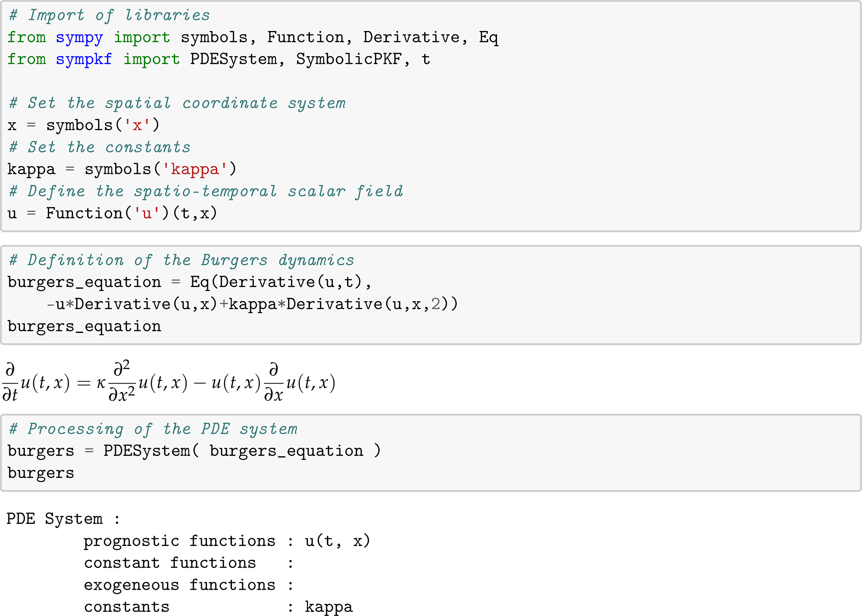Screen dimensions: 862x616
Task: Click the 'PDE System :' output header
Action: [63, 519]
